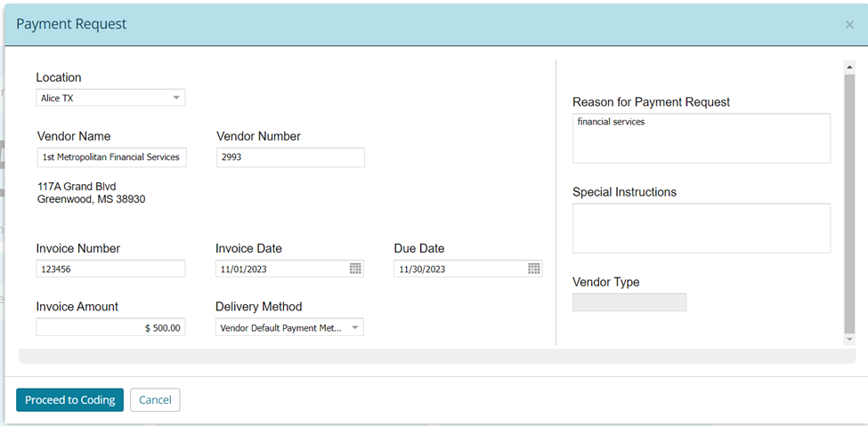Image resolution: width=868 pixels, height=426 pixels.
Task: Expand the Location dropdown
Action: click(175, 98)
